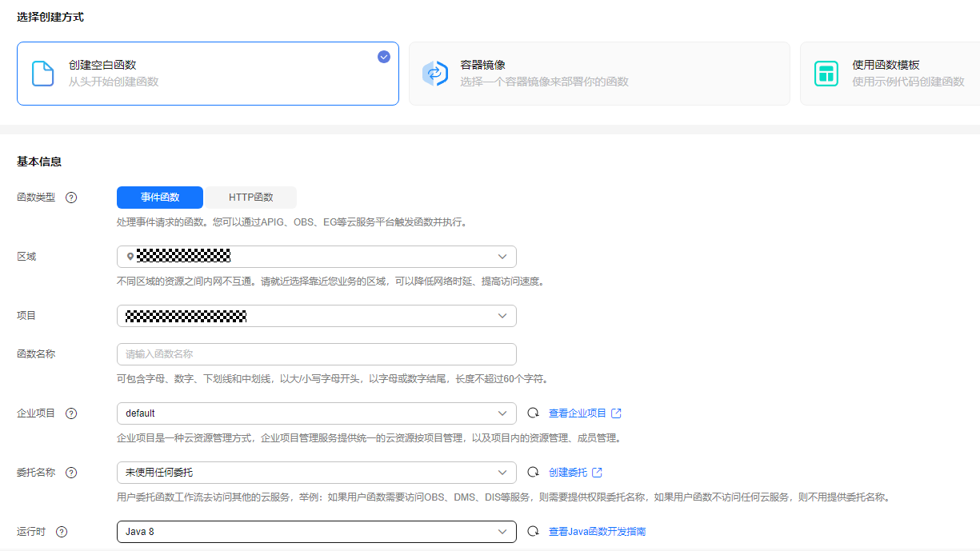Refresh the 委托名称 list
This screenshot has height=555, width=980.
(x=533, y=473)
